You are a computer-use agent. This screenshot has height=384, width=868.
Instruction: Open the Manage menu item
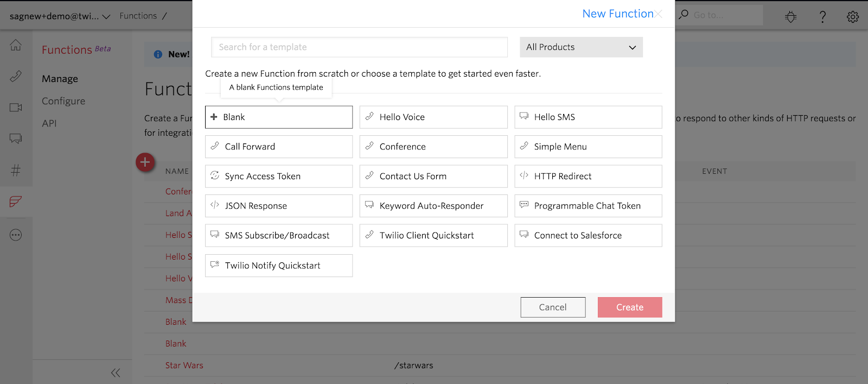(60, 79)
